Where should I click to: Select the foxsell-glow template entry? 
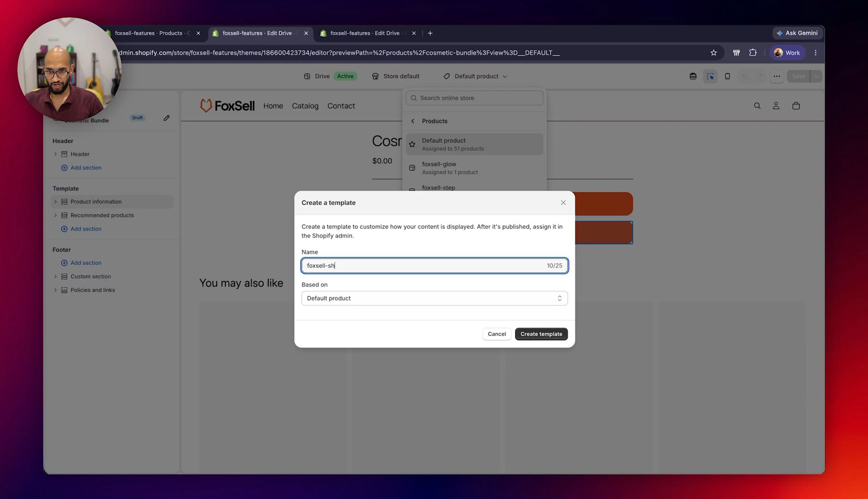[x=474, y=168]
